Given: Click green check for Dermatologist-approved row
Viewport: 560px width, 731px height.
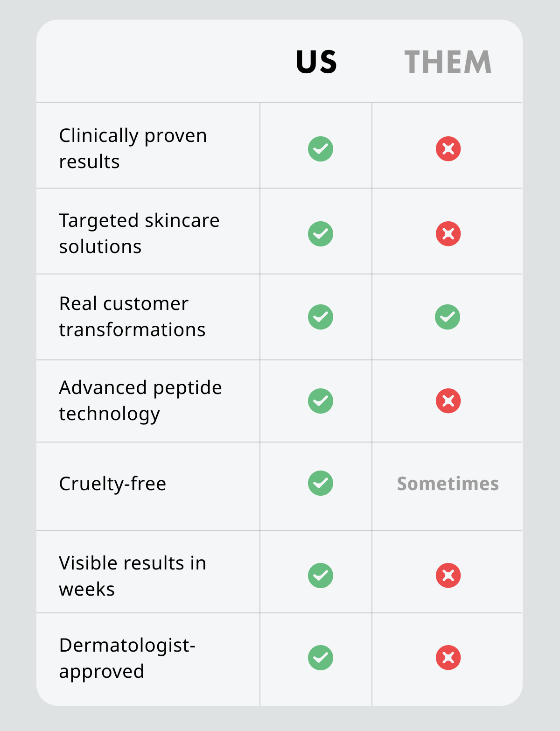Looking at the screenshot, I should pyautogui.click(x=321, y=658).
